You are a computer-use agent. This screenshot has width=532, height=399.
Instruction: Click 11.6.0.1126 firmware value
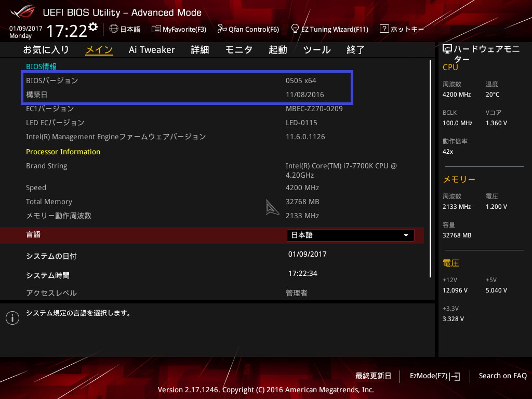tap(305, 137)
